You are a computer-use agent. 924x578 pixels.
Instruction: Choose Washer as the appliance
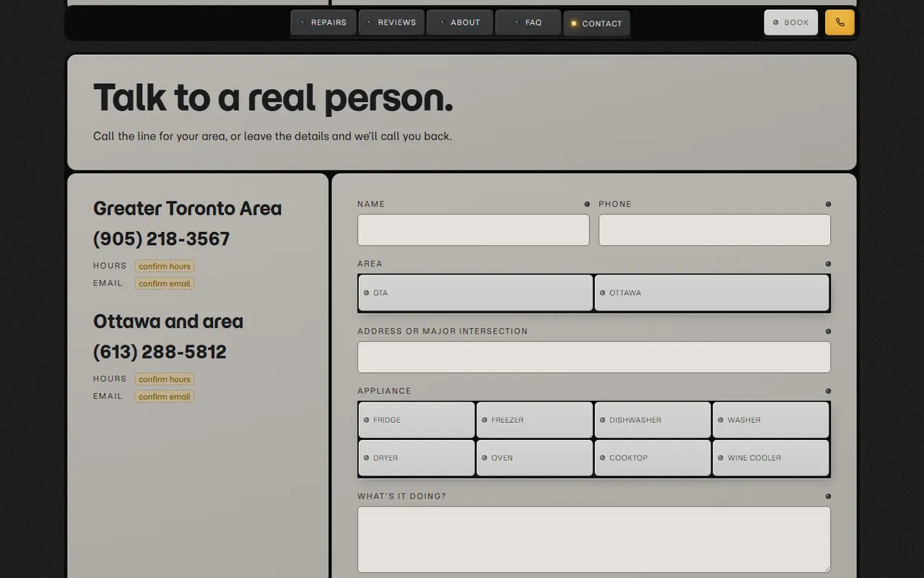pyautogui.click(x=771, y=420)
